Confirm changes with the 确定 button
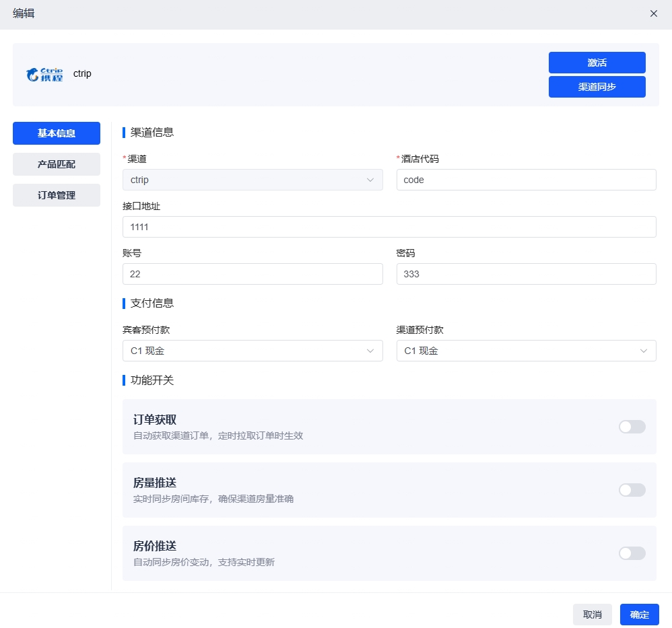 point(639,615)
